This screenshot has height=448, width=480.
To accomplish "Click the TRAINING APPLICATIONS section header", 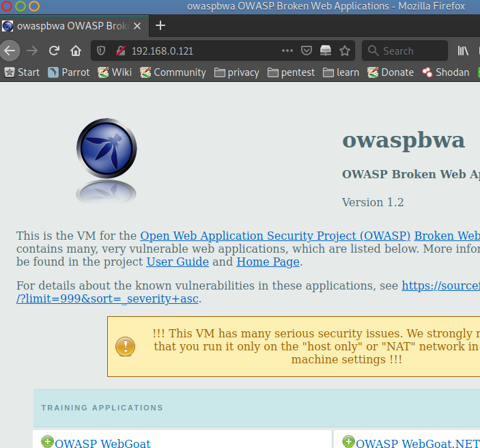I will click(102, 408).
